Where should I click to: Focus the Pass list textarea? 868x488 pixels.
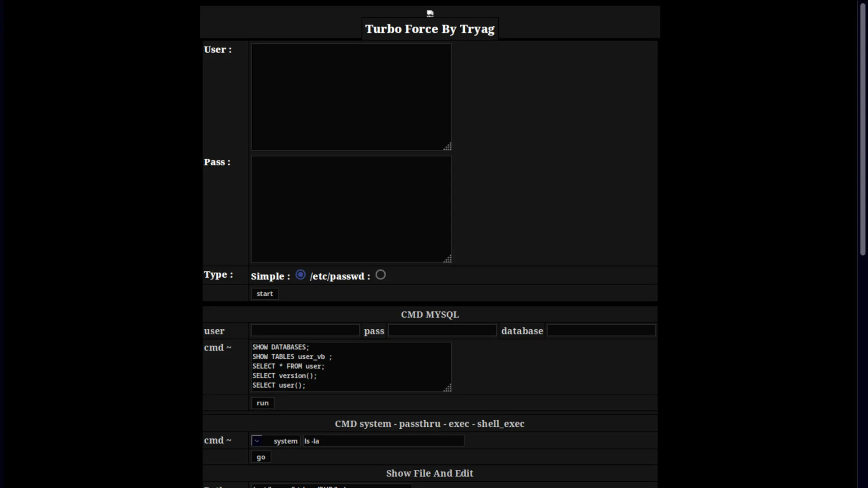pyautogui.click(x=351, y=209)
